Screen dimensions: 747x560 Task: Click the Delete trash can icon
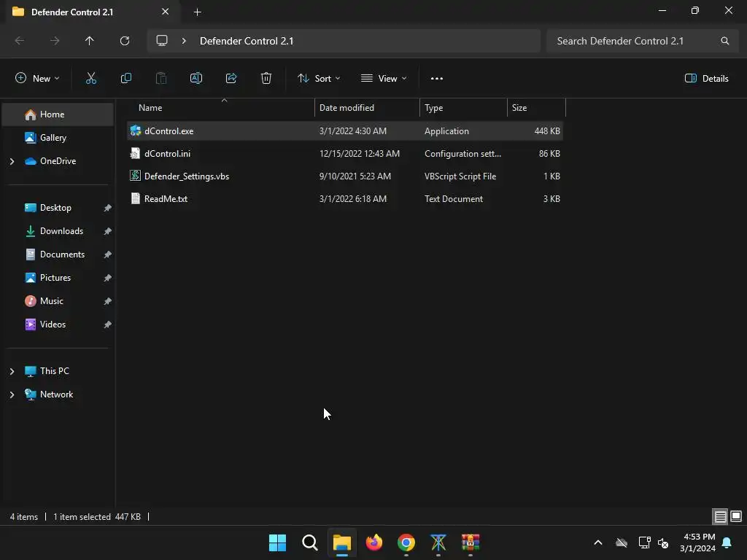(266, 79)
